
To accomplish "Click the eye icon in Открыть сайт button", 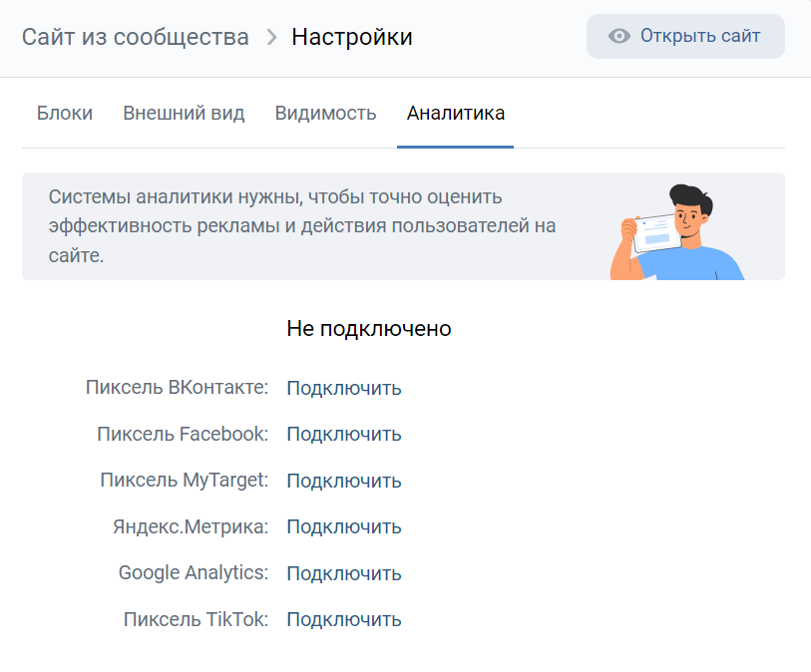I will (x=619, y=36).
